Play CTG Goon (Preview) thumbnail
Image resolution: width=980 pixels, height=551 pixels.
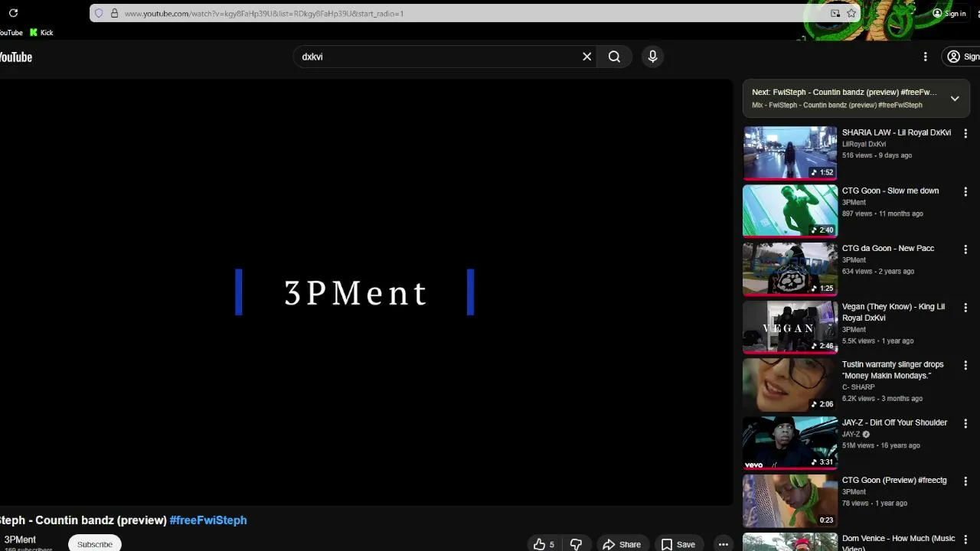(x=790, y=500)
